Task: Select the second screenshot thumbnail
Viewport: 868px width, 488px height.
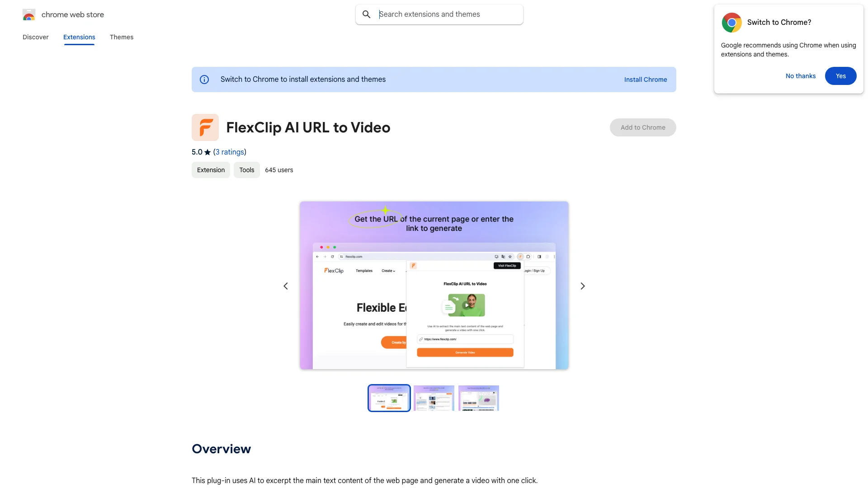Action: click(x=434, y=398)
